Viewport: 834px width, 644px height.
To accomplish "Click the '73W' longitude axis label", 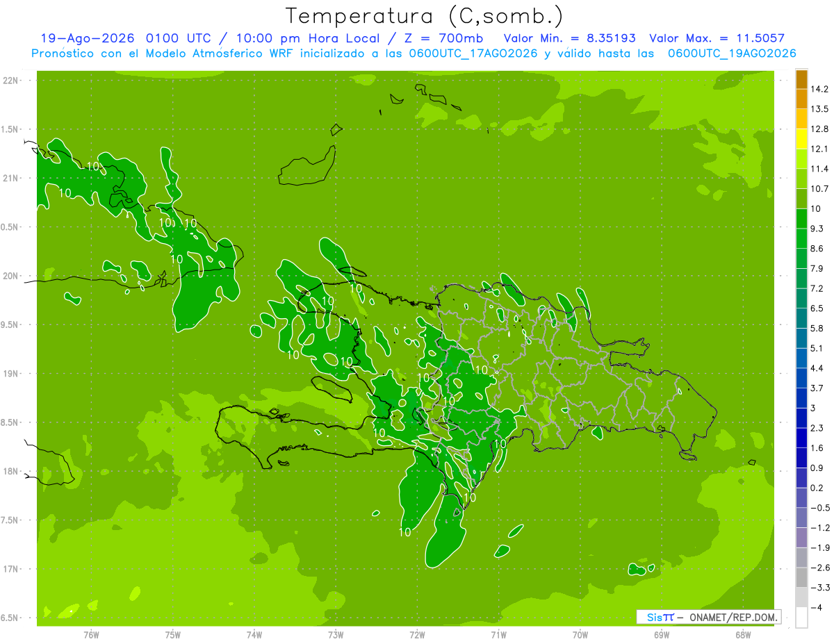I will click(336, 636).
